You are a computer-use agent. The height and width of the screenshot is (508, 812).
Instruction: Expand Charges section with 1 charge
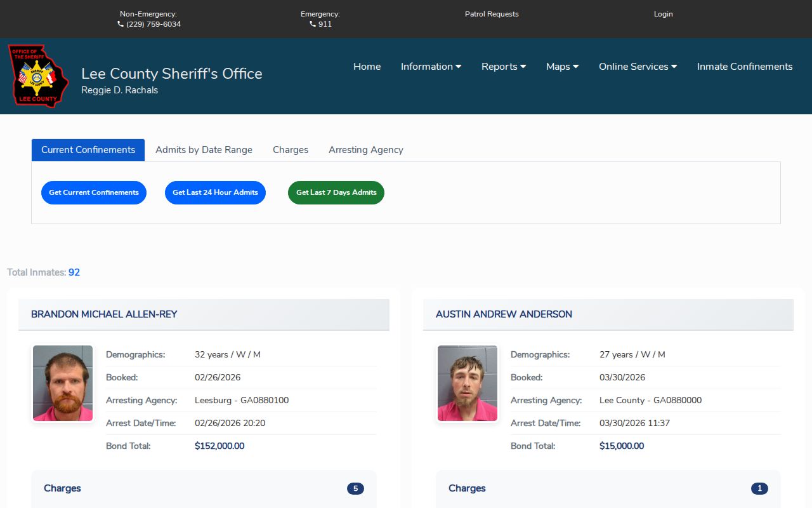point(608,488)
